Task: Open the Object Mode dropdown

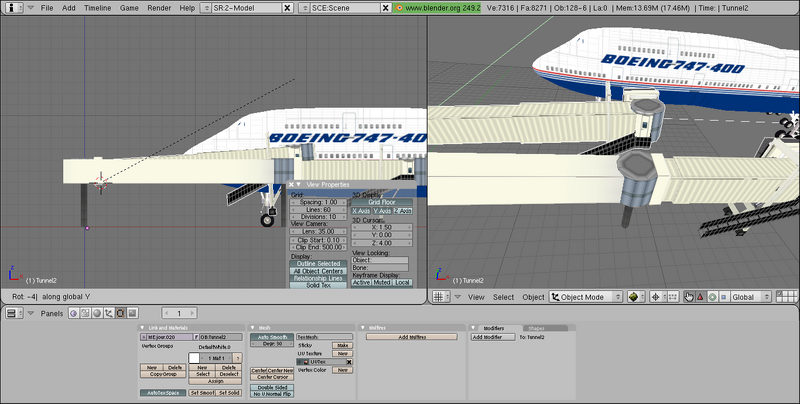Action: pyautogui.click(x=586, y=296)
